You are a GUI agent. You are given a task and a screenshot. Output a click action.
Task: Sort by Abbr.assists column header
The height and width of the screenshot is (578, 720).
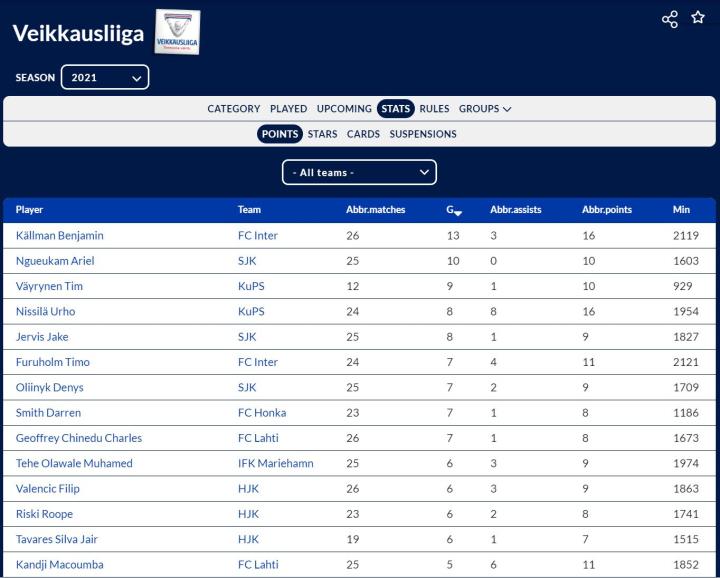tap(515, 210)
